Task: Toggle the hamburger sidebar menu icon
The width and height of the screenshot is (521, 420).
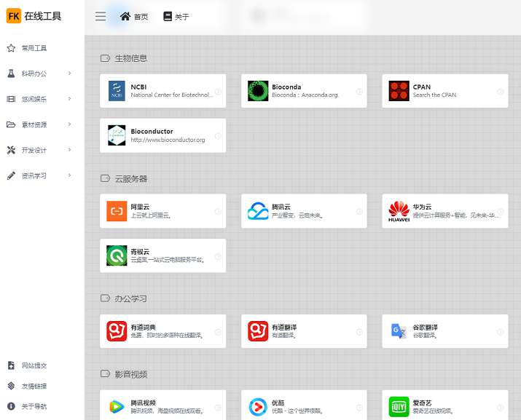Action: click(101, 16)
